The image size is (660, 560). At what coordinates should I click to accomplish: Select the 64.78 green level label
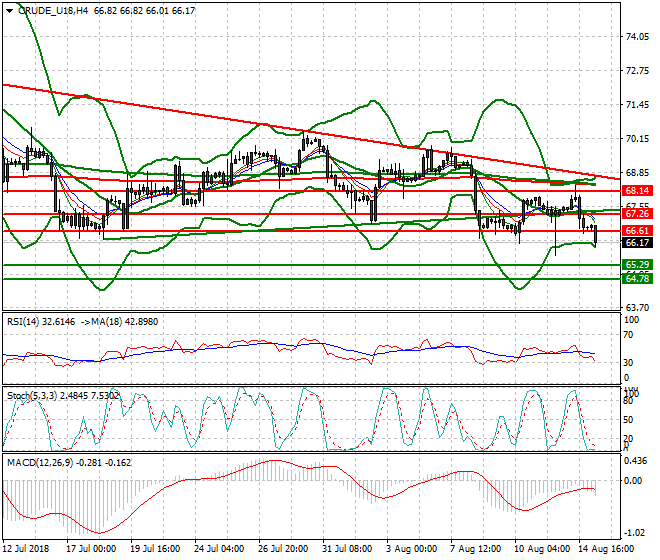637,278
